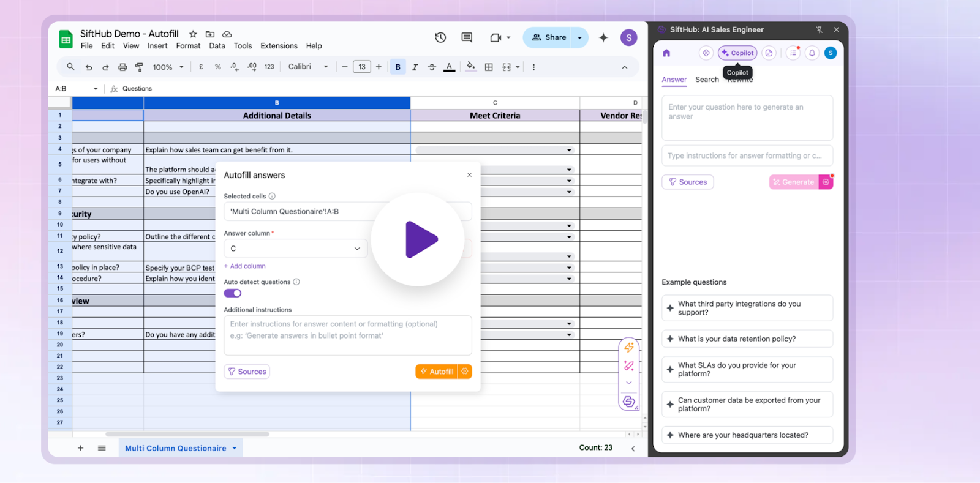Screen dimensions: 980x483
Task: Click the Additional instructions text area
Action: (x=348, y=335)
